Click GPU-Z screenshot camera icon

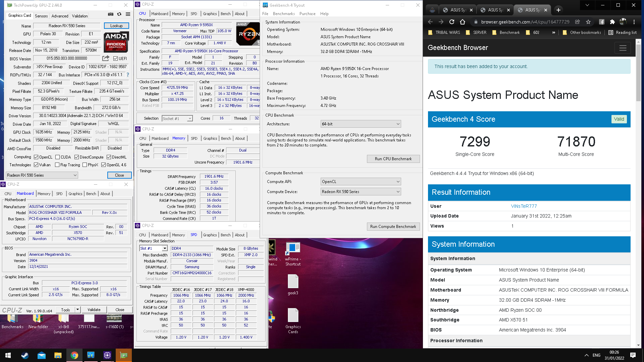tap(110, 14)
